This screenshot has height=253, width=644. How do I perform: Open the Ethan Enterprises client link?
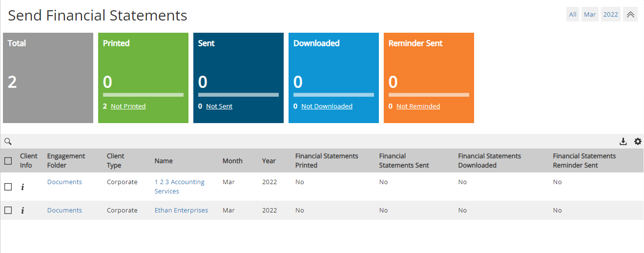coord(181,211)
